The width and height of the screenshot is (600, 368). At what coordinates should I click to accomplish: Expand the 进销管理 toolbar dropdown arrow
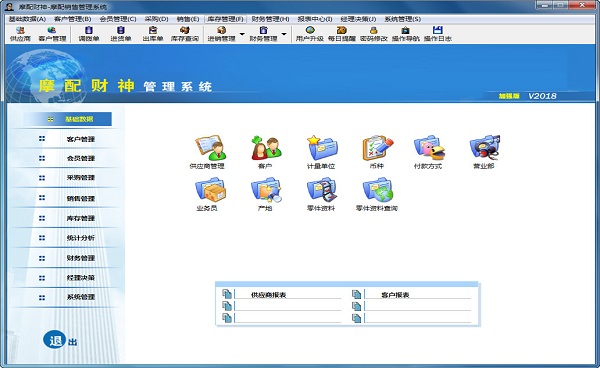242,34
